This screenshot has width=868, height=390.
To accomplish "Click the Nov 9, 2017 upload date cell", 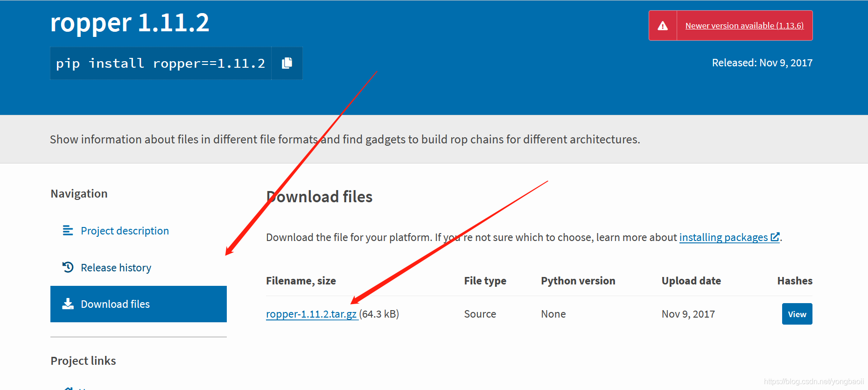I will (x=688, y=314).
